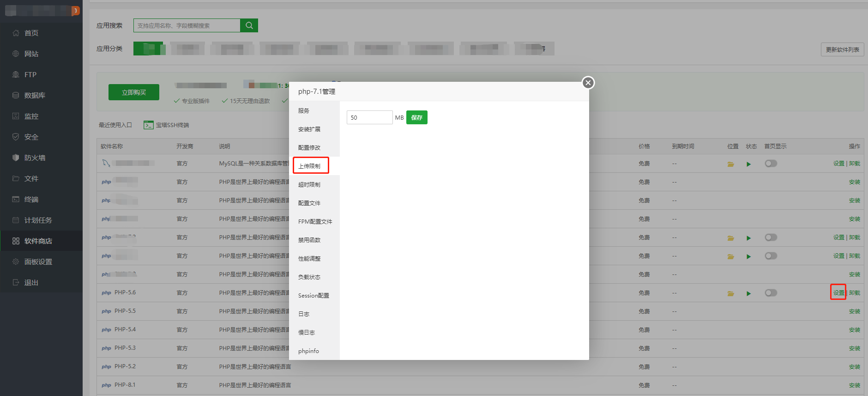The height and width of the screenshot is (396, 868).
Task: Go to 防火墙 firewall in sidebar
Action: tap(35, 158)
